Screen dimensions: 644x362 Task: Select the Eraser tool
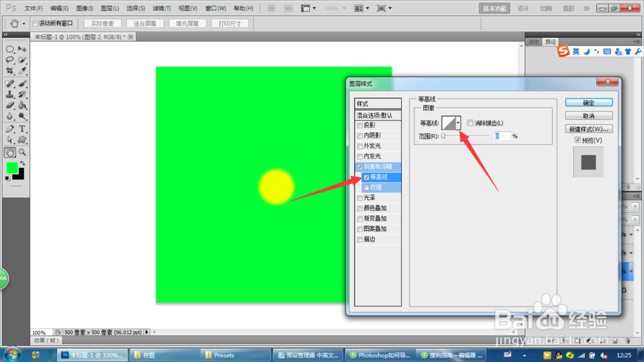[x=10, y=106]
